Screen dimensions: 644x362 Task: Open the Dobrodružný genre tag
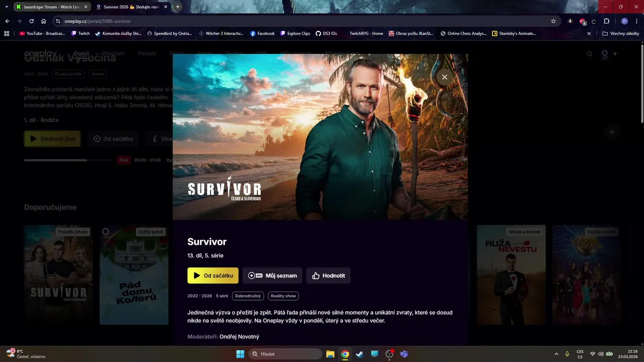248,296
